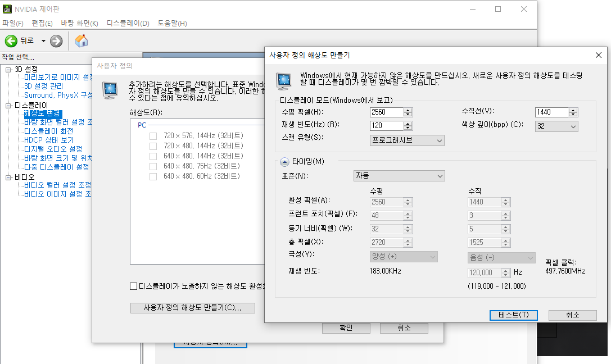The image size is (611, 364).
Task: Select 비디오 컬러 설정 조정 in the tree
Action: 58,185
